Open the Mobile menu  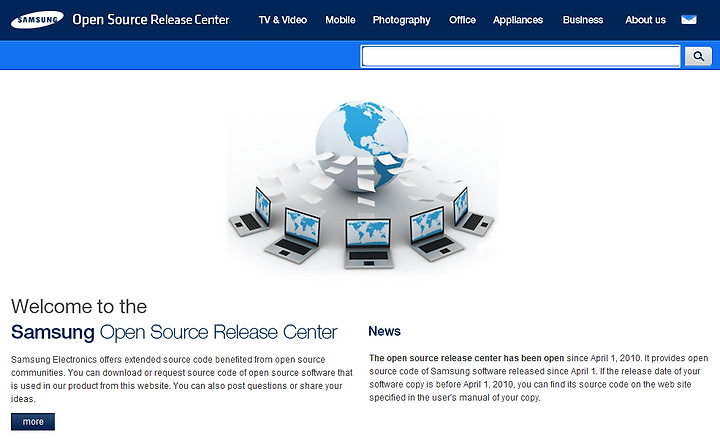pyautogui.click(x=340, y=20)
